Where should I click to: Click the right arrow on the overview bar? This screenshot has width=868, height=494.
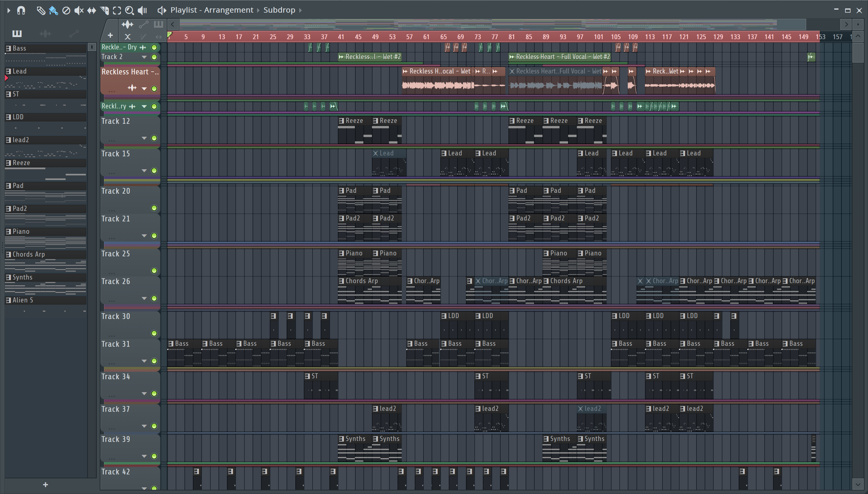846,24
